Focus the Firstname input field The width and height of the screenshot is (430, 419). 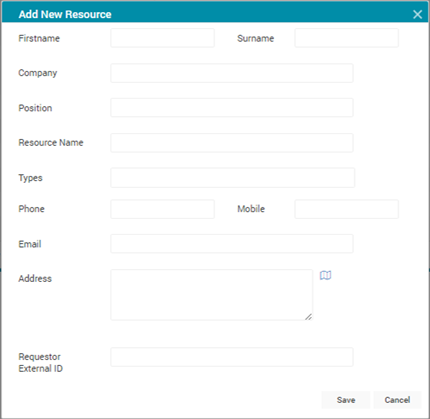tap(162, 38)
